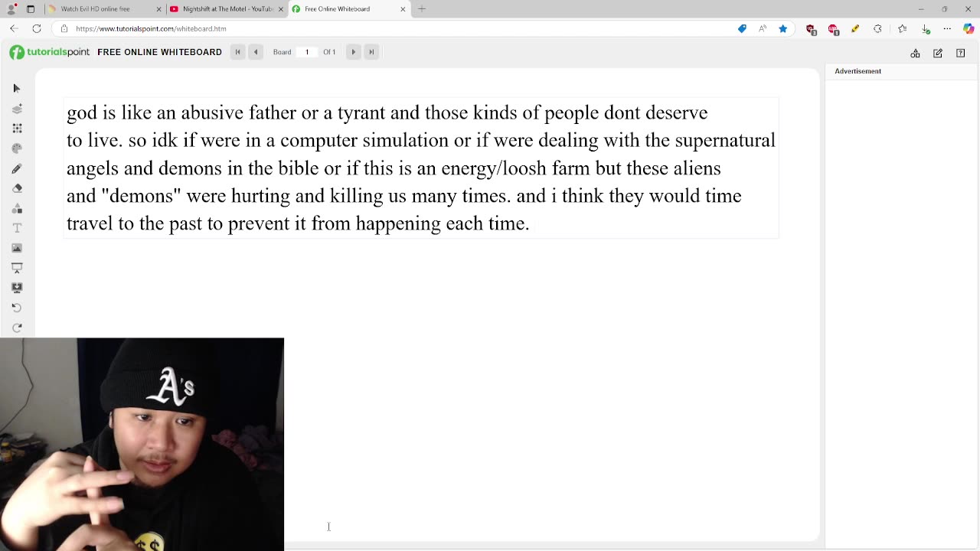Open the tab actions workspace icon
This screenshot has width=980, height=551.
[31, 9]
